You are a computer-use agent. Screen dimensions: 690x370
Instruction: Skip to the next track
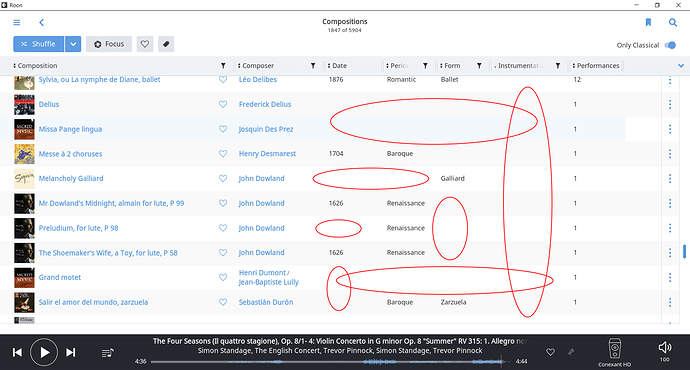(70, 352)
